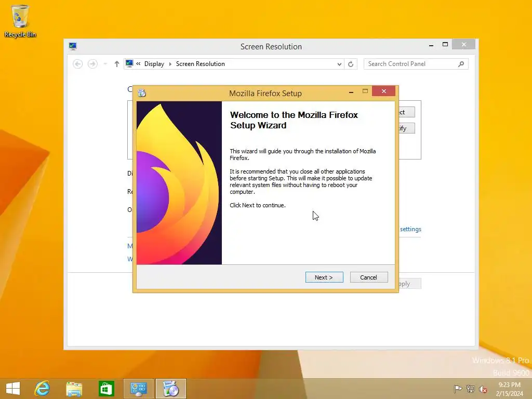Click Next to continue Firefox setup
The width and height of the screenshot is (532, 399).
pyautogui.click(x=324, y=277)
